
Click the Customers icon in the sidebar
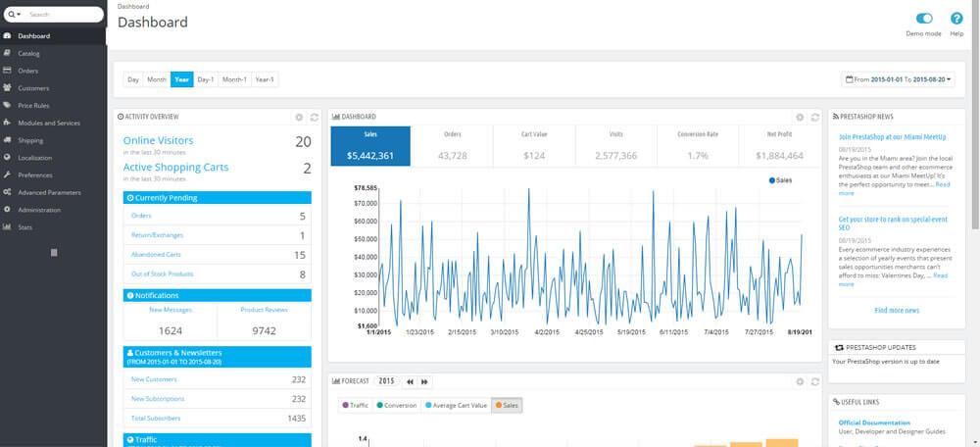(8, 88)
